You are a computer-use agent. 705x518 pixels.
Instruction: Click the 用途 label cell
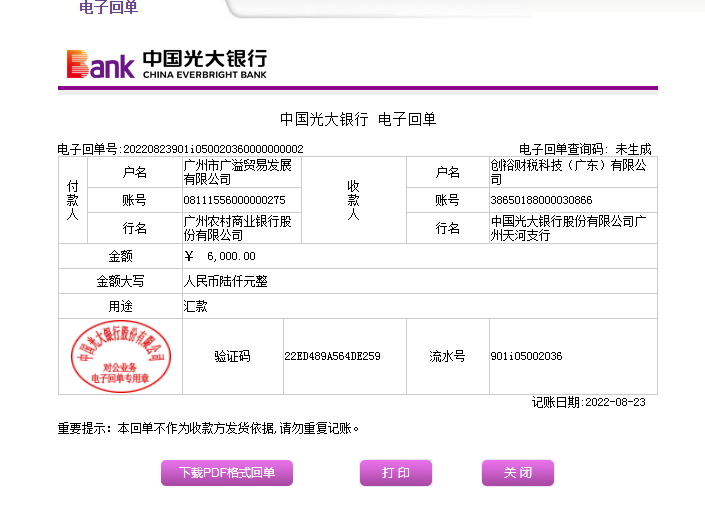click(x=120, y=307)
